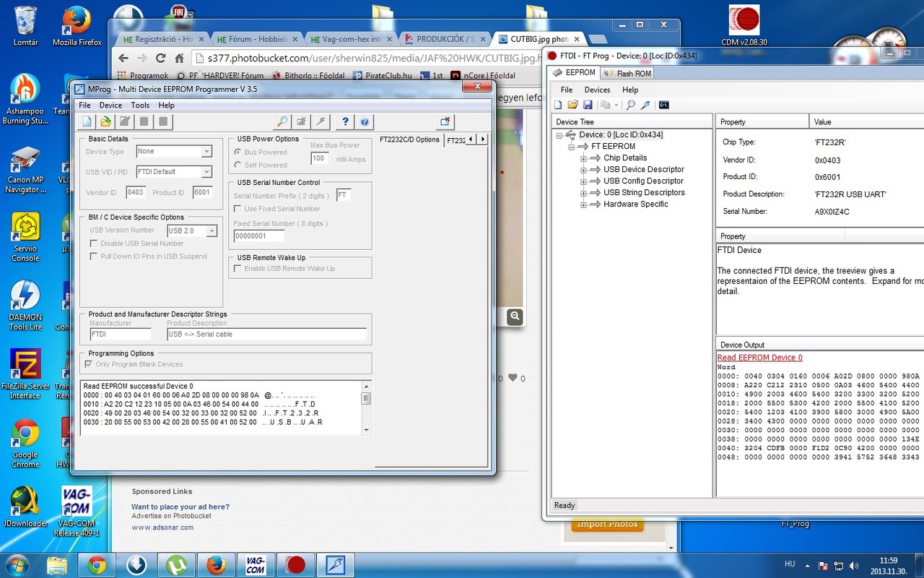
Task: Click the Save floppy icon in FT Prog toolbar
Action: 588,105
